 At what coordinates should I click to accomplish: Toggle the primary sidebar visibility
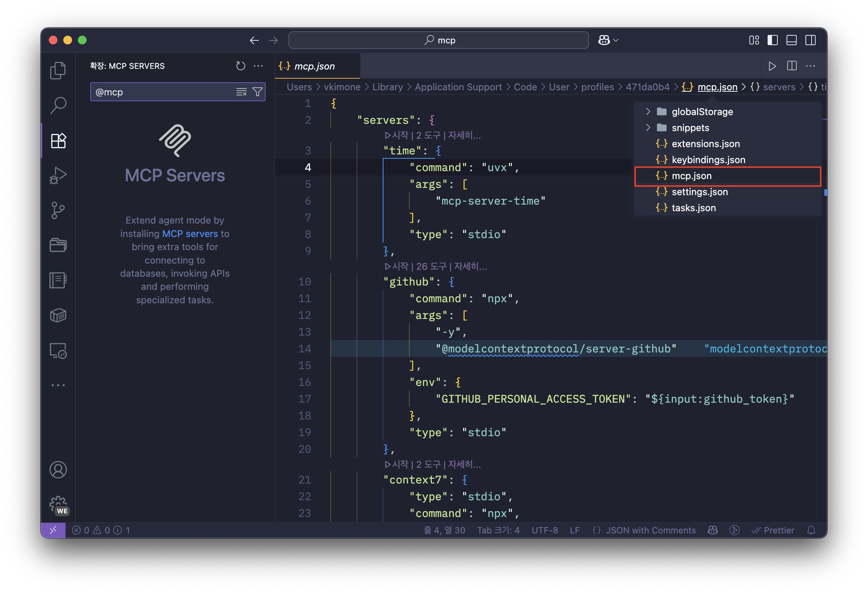pos(772,40)
